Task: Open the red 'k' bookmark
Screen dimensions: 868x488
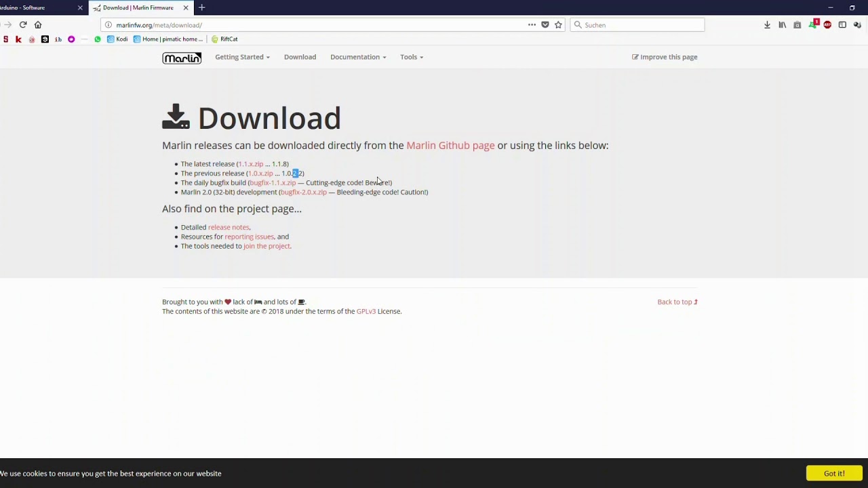Action: pos(18,39)
